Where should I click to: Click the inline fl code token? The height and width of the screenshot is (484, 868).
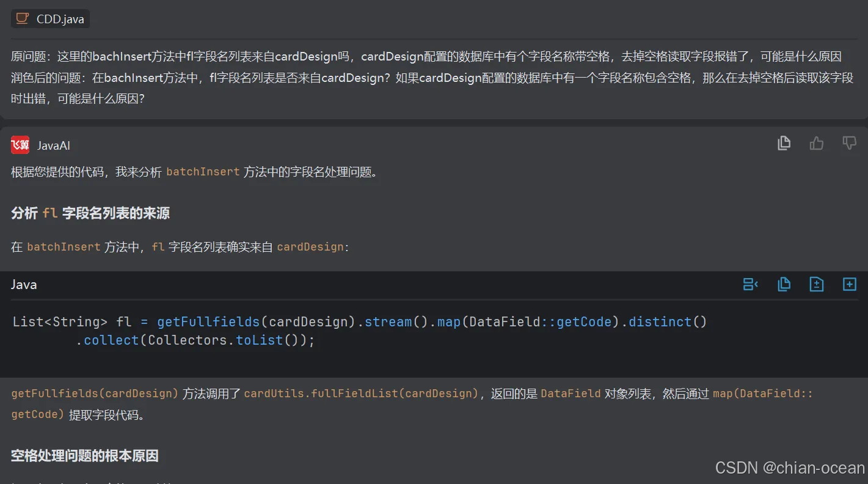(x=157, y=246)
